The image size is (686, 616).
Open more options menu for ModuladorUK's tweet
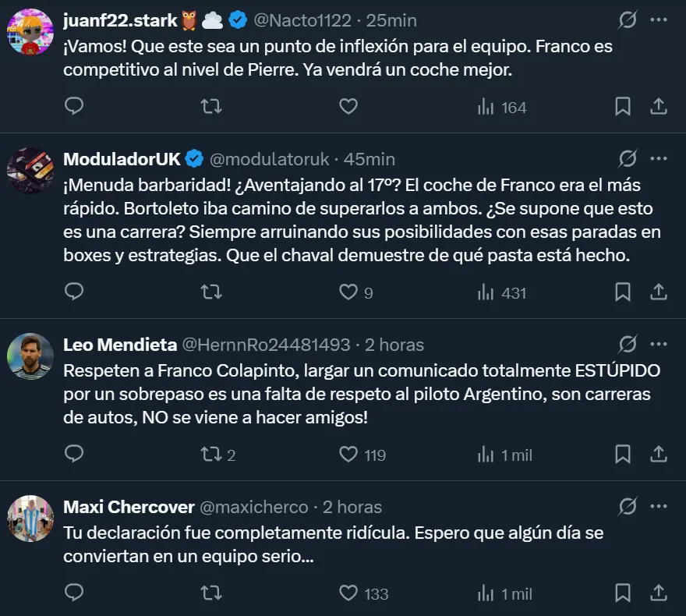tap(658, 159)
